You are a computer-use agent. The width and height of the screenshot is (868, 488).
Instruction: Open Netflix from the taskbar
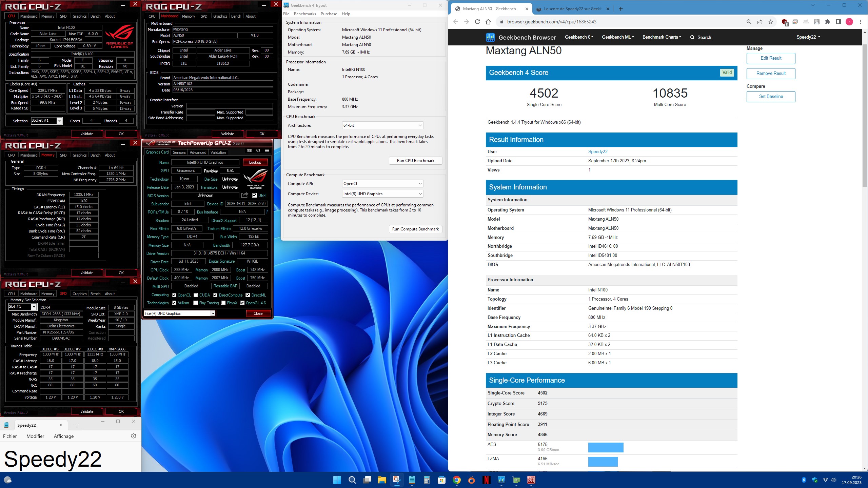486,480
